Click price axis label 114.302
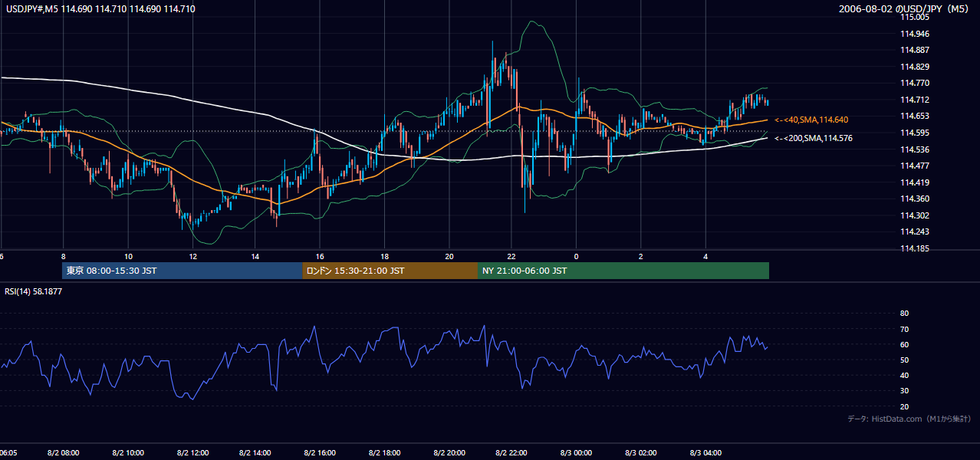The width and height of the screenshot is (980, 460). coord(916,215)
